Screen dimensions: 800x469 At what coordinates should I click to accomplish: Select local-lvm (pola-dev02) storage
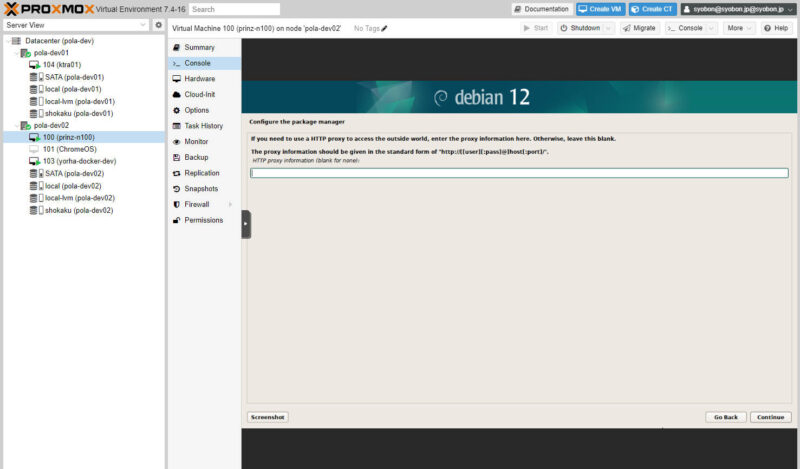click(x=80, y=198)
